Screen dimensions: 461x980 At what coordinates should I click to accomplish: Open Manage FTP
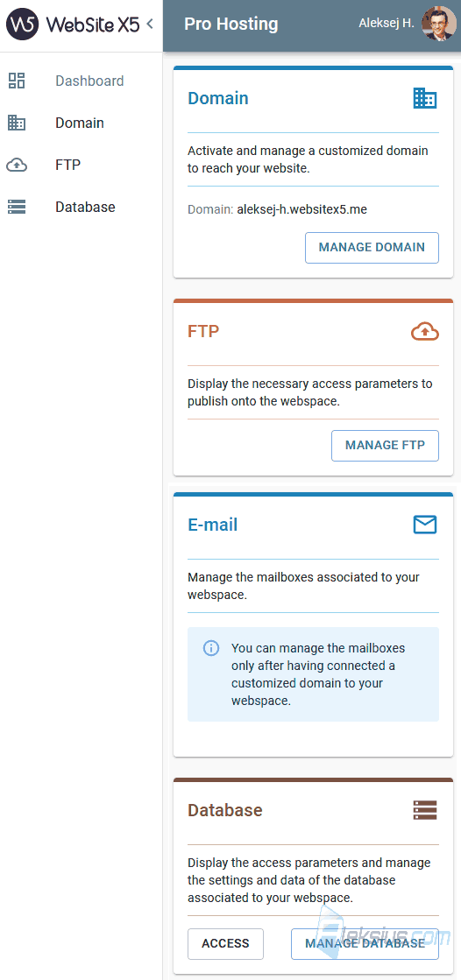[x=385, y=446]
